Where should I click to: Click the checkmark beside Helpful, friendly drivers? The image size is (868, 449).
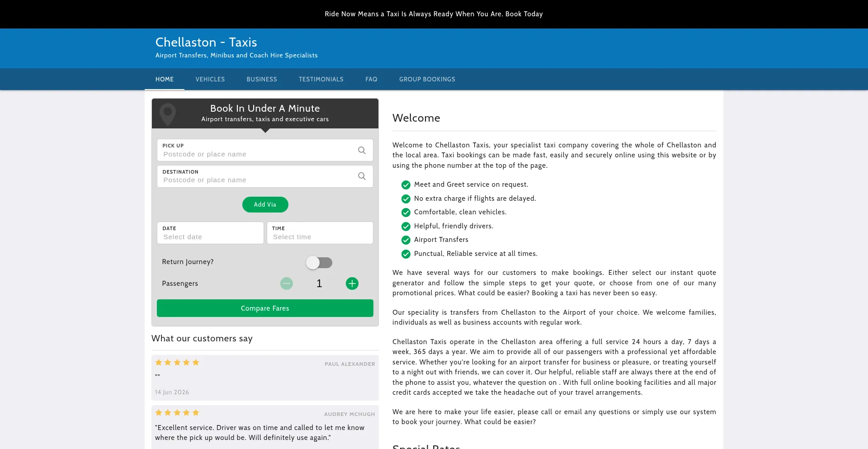[x=406, y=226]
